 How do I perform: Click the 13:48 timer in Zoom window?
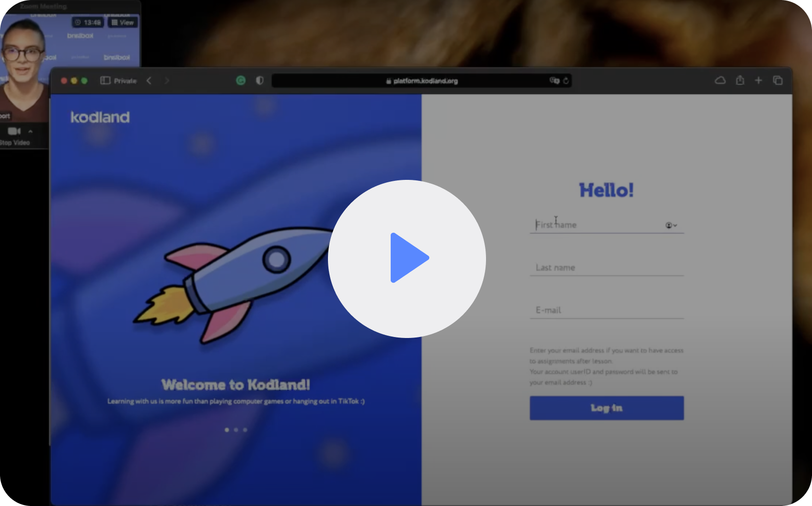click(88, 22)
